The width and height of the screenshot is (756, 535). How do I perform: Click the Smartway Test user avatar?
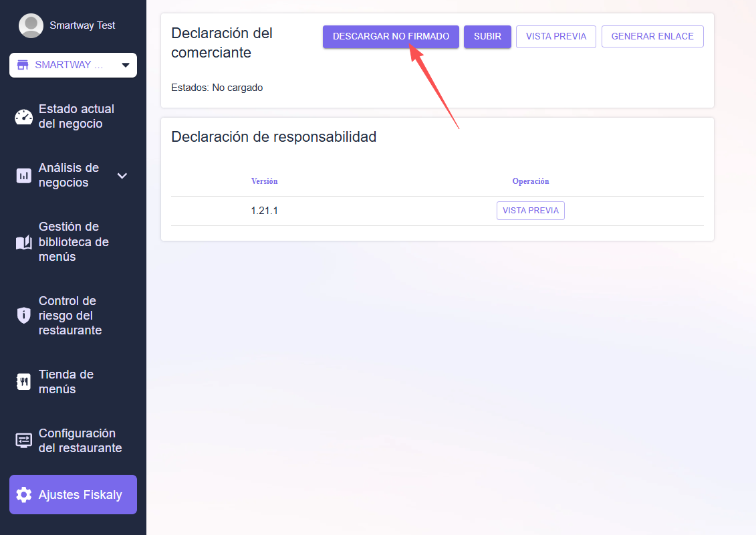[x=31, y=25]
